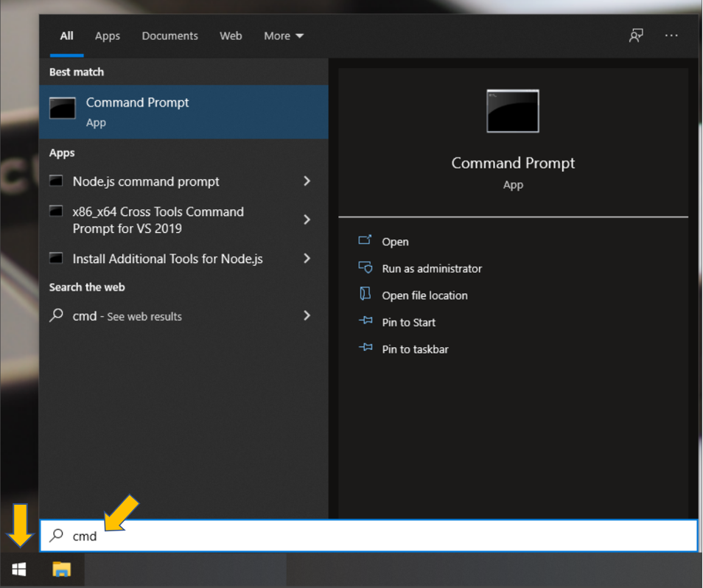703x588 pixels.
Task: Open the three-dot options menu
Action: click(671, 35)
